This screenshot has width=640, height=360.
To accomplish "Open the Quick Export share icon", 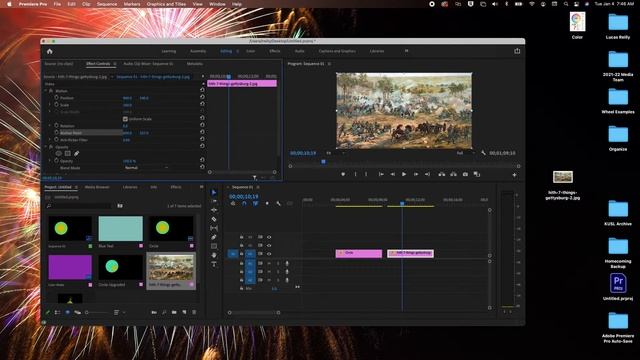I will point(517,51).
